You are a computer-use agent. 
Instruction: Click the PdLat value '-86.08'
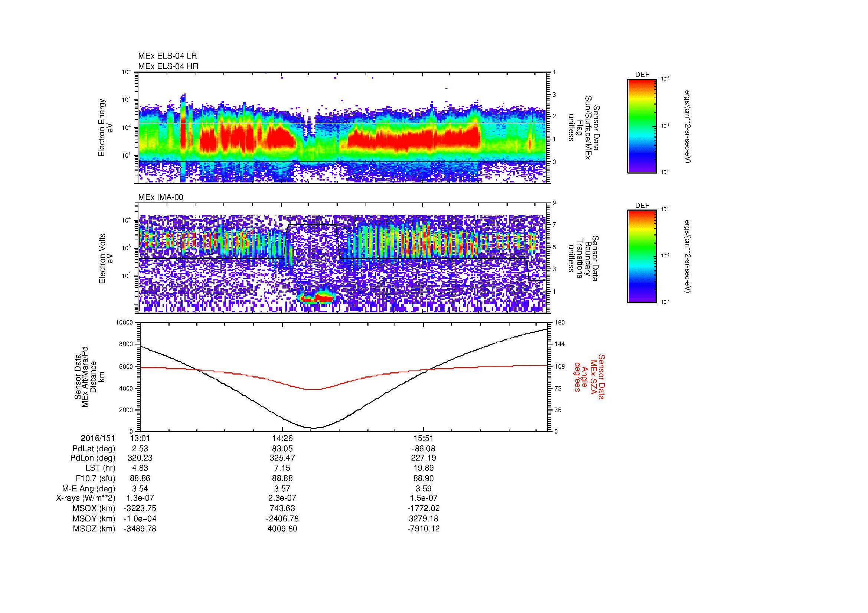(423, 449)
